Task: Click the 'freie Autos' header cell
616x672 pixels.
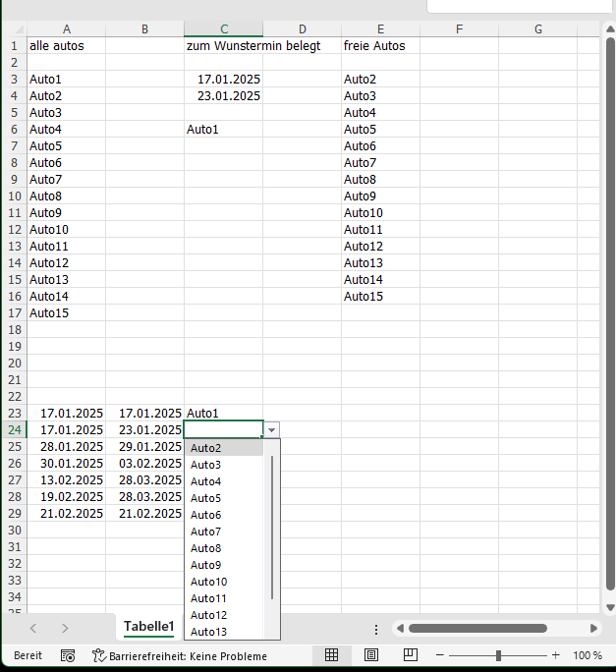Action: point(380,46)
